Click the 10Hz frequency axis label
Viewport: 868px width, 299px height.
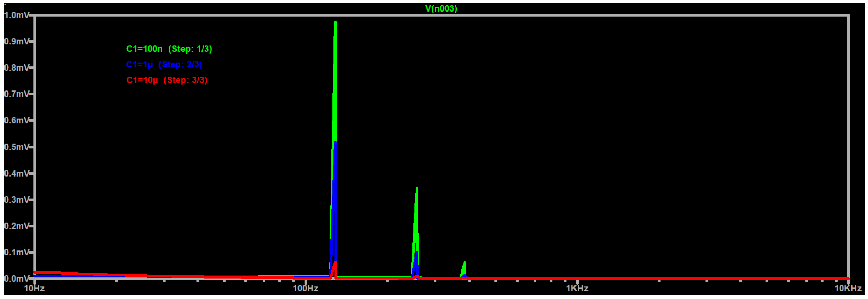click(x=34, y=288)
